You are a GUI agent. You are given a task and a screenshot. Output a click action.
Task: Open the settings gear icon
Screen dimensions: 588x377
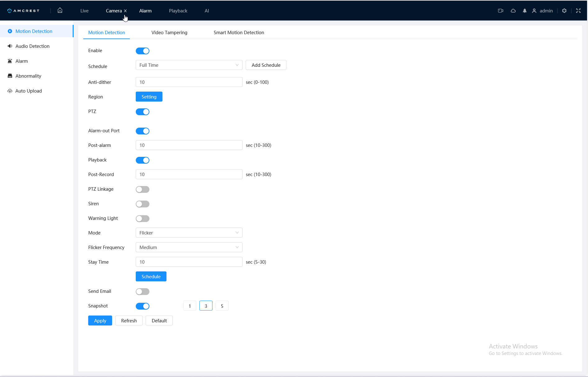(564, 11)
